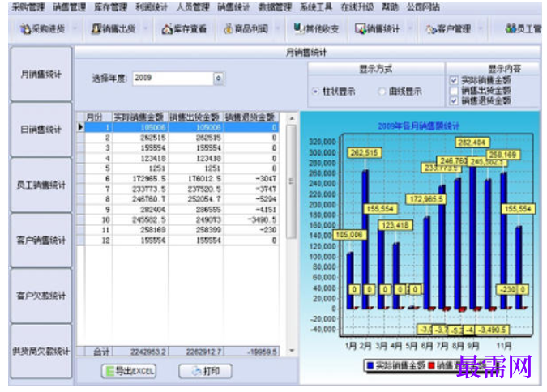The image size is (547, 392).
Task: Toggle the 实际销售金额 checkbox
Action: point(454,80)
